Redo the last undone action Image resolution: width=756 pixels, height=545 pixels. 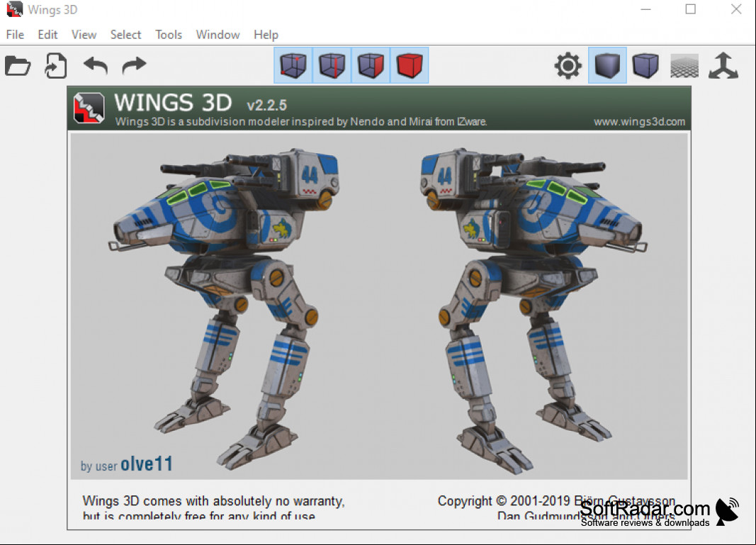(133, 66)
